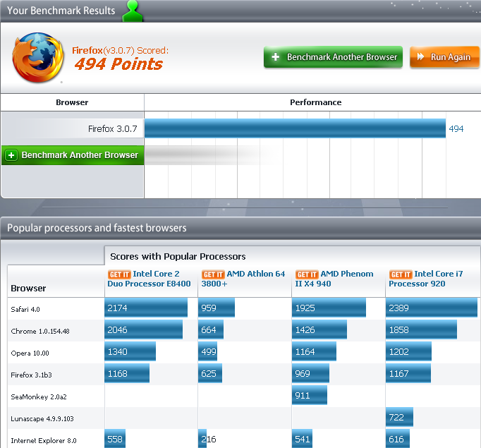
Task: Click the Firefox 3.1b3 1168 score bar
Action: click(127, 373)
